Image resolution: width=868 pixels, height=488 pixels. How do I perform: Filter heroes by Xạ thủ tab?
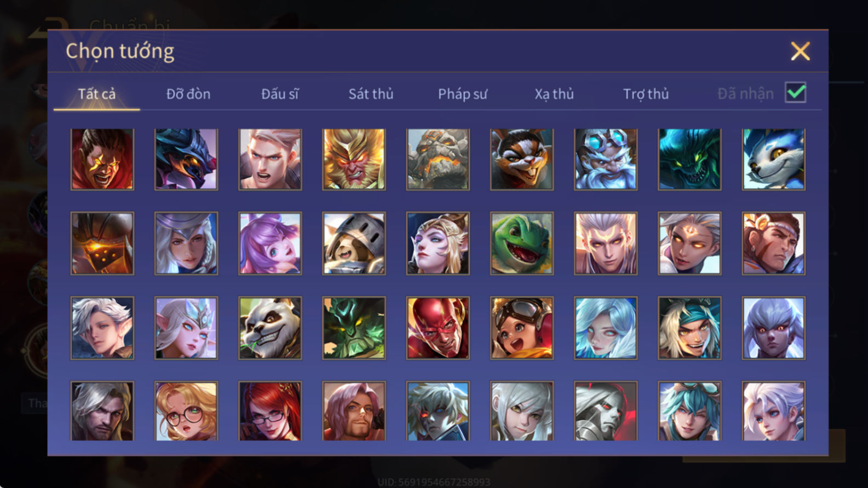554,94
